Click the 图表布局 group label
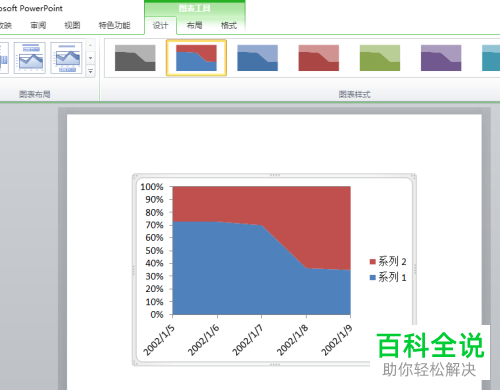The image size is (500, 390). [35, 94]
